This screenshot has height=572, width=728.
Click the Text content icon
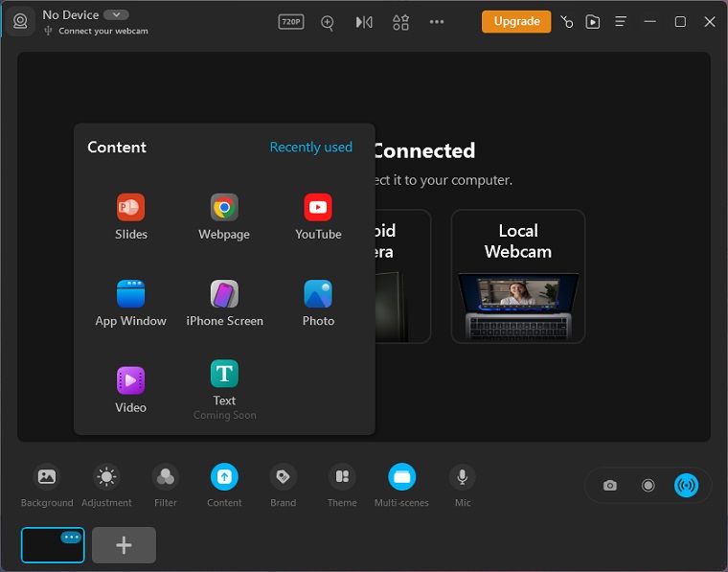[224, 374]
